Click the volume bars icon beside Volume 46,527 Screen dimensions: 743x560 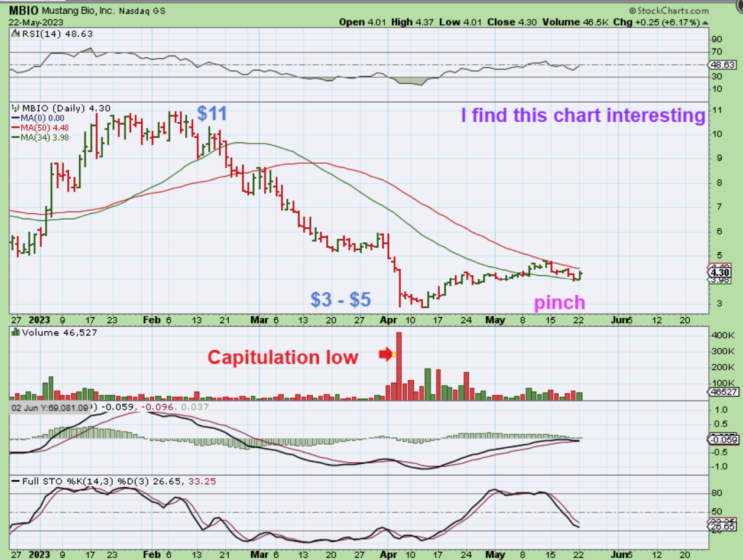point(16,333)
